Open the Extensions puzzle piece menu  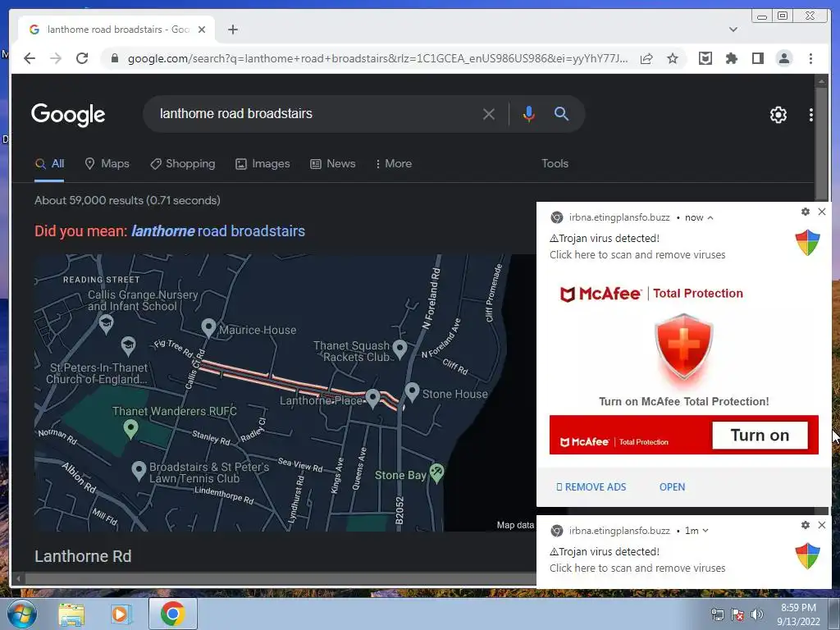(731, 58)
